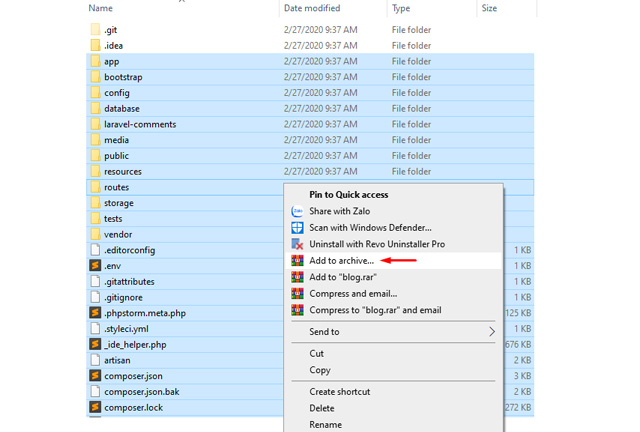Open the Send to menu entry
This screenshot has height=432, width=640.
tap(324, 332)
